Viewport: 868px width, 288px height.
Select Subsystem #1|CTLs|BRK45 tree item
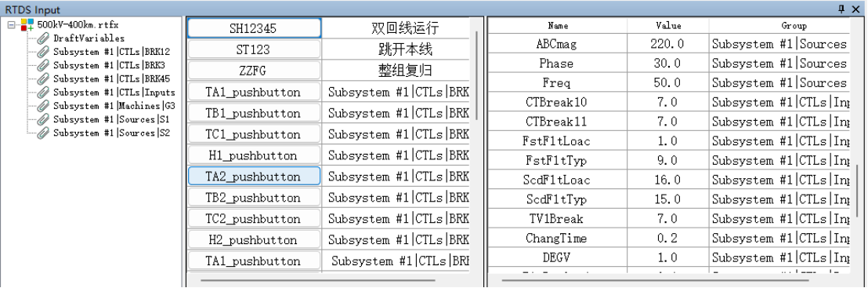(112, 78)
